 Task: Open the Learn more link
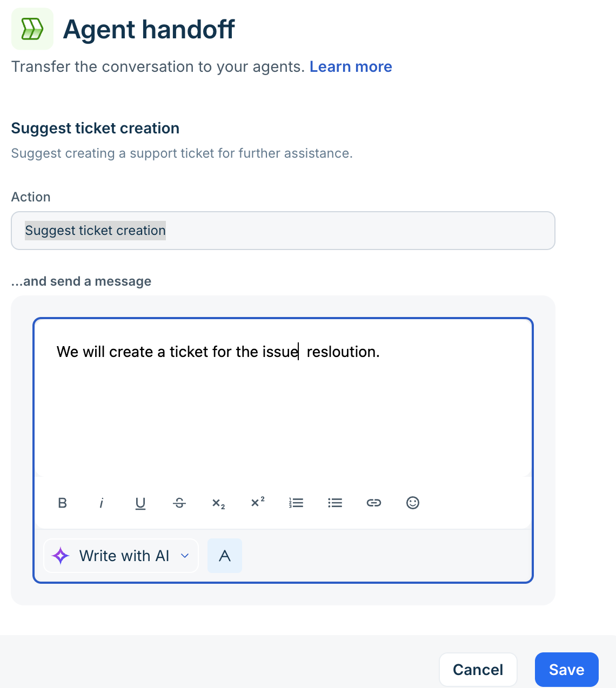point(351,66)
